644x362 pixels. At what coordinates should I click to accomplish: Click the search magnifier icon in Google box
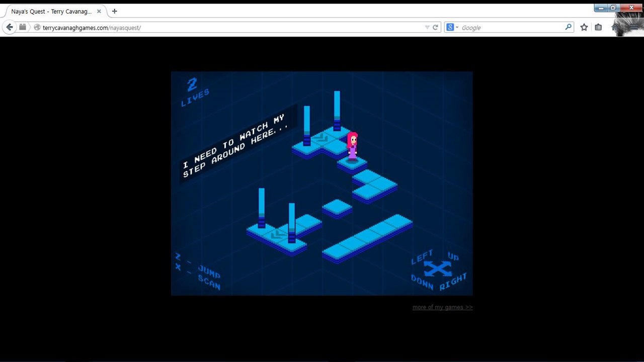point(568,27)
